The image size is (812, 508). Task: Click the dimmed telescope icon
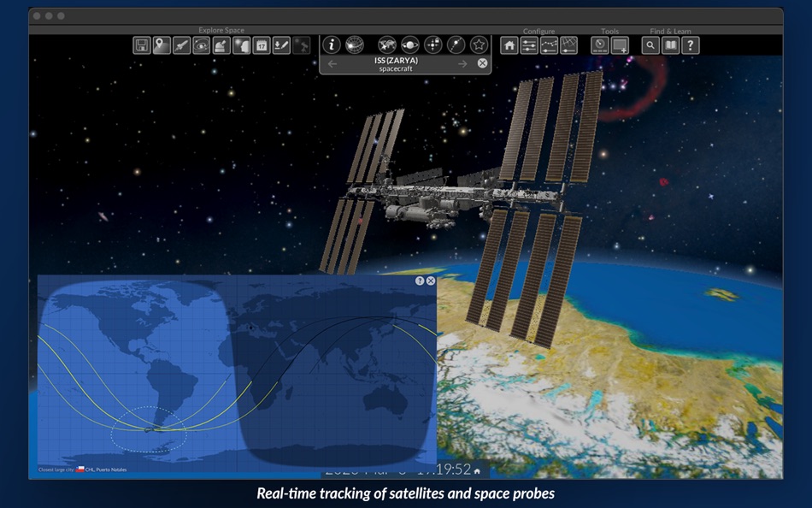[x=302, y=45]
